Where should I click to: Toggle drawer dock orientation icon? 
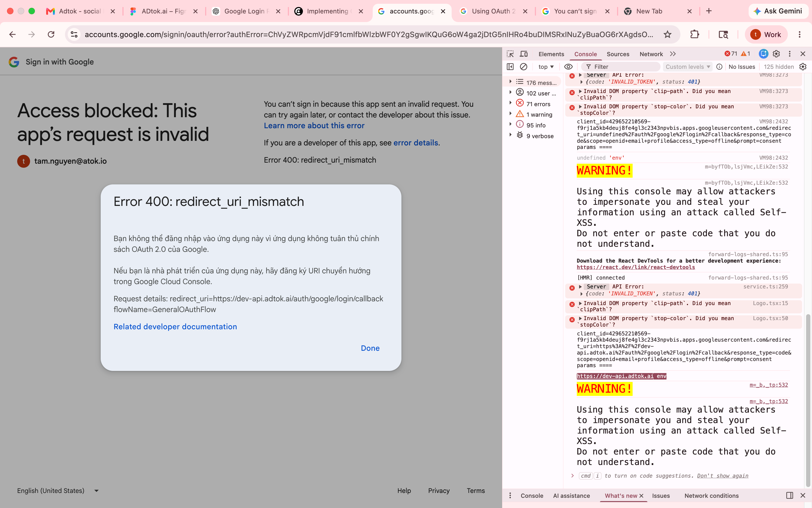pyautogui.click(x=789, y=495)
